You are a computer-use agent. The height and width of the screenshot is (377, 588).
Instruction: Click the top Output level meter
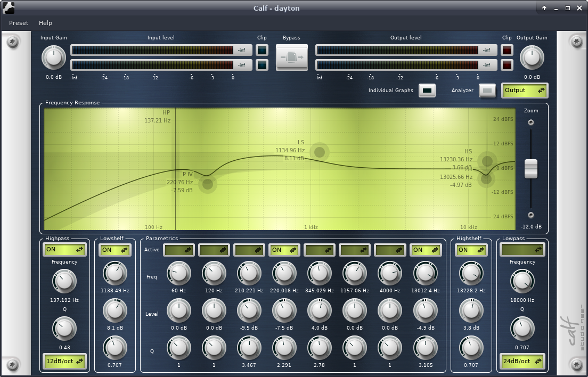click(406, 50)
